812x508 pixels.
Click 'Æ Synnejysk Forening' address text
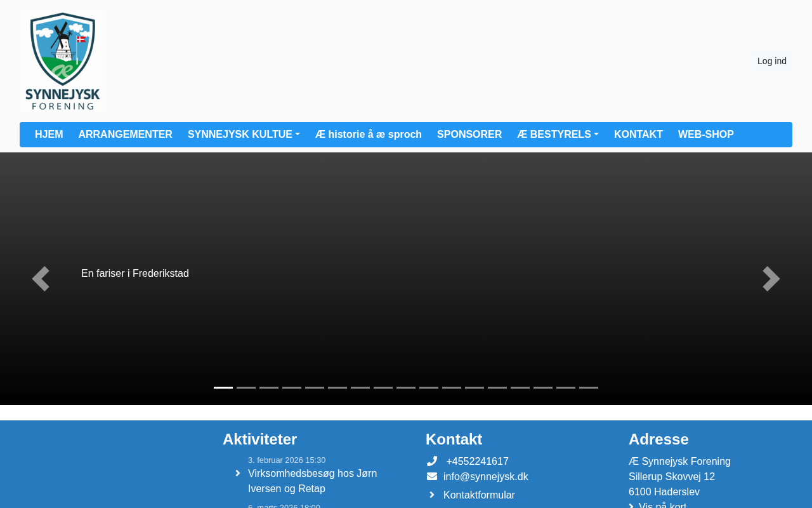coord(679,462)
